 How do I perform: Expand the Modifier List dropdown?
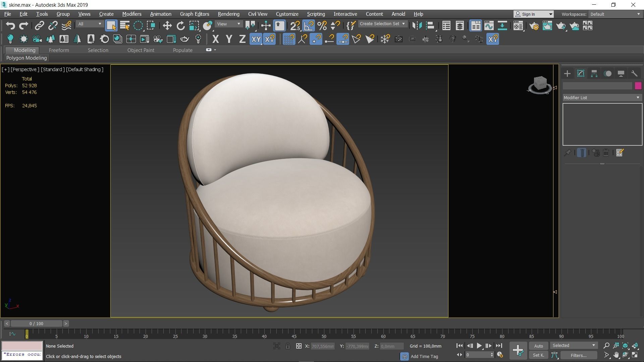602,98
